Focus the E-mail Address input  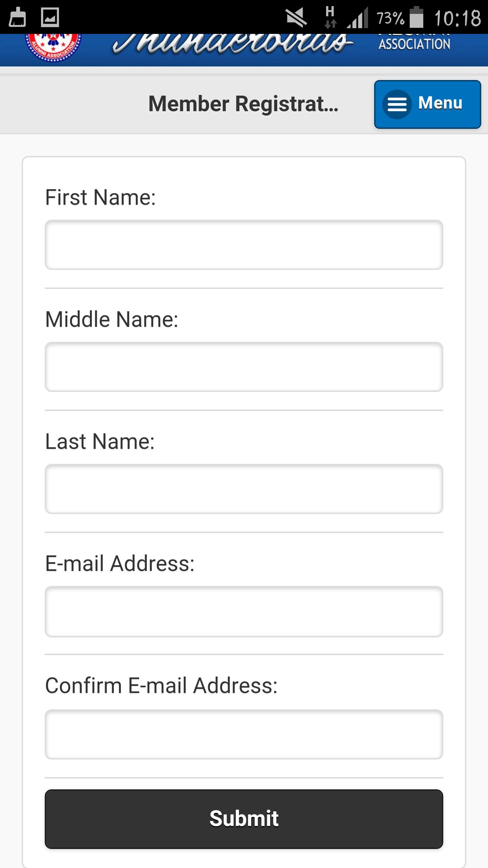point(244,611)
